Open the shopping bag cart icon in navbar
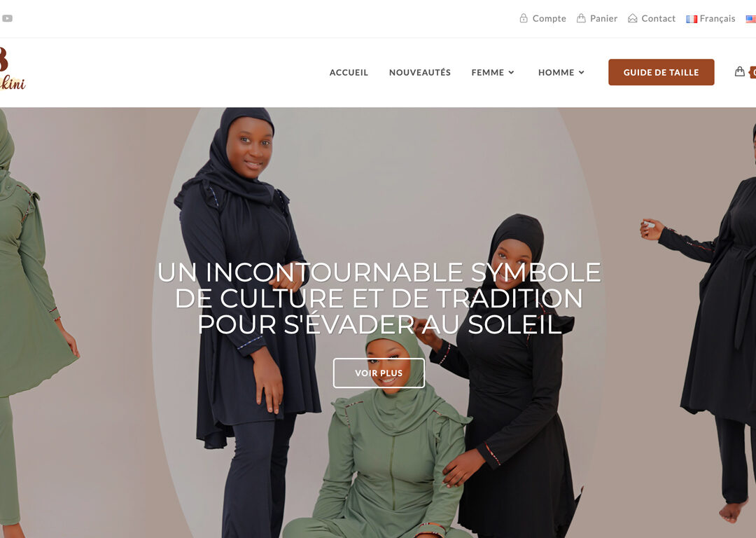 740,72
